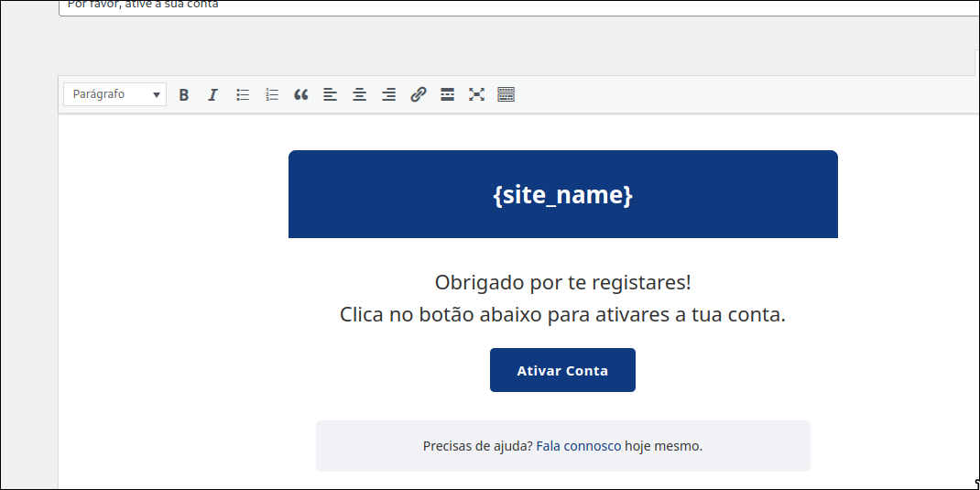Click the 'hoje mesmo.' text

664,446
